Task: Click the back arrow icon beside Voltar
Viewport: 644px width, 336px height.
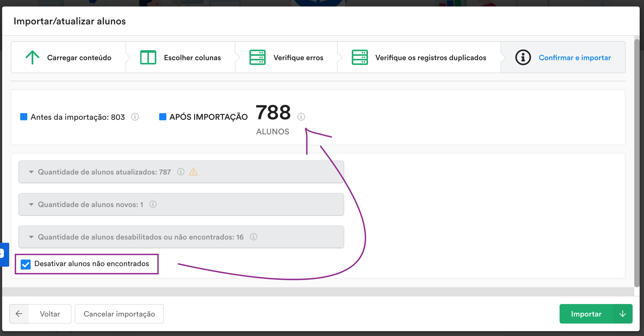Action: tap(19, 314)
